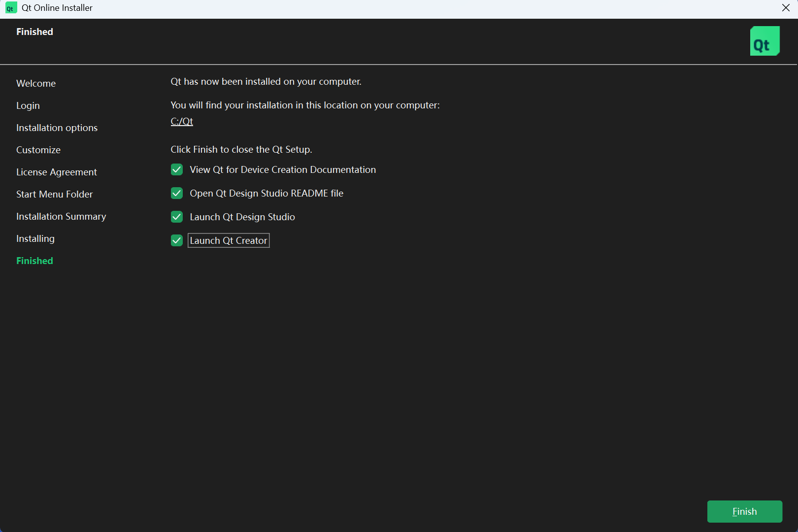Select Start Menu Folder in sidebar
Viewport: 798px width, 532px height.
(x=55, y=194)
